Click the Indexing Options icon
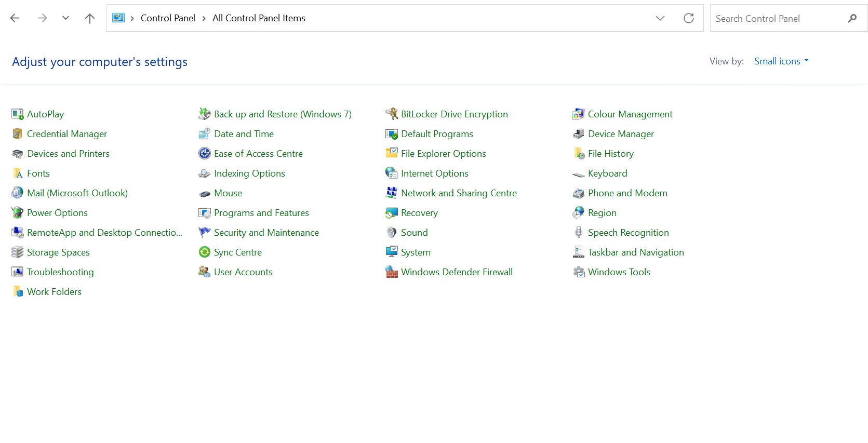 pos(205,173)
